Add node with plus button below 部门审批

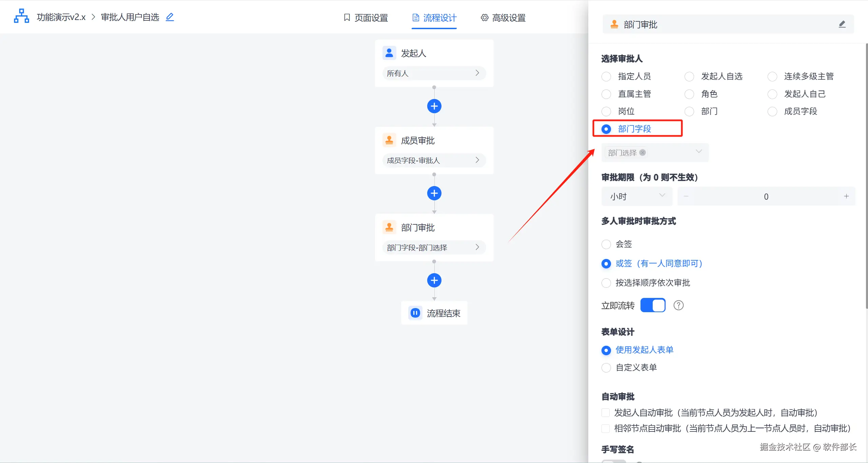coord(434,280)
